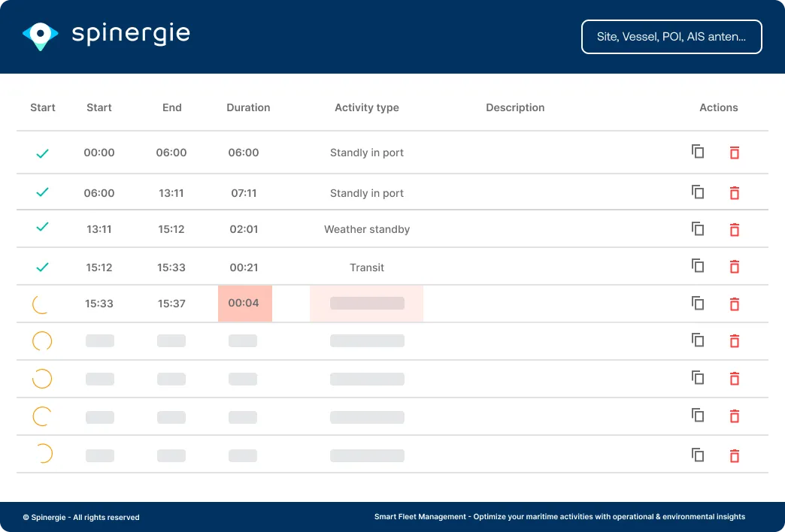Delete the 00:00 to 06:00 activity row
Screen dimensions: 785x532
coord(735,153)
